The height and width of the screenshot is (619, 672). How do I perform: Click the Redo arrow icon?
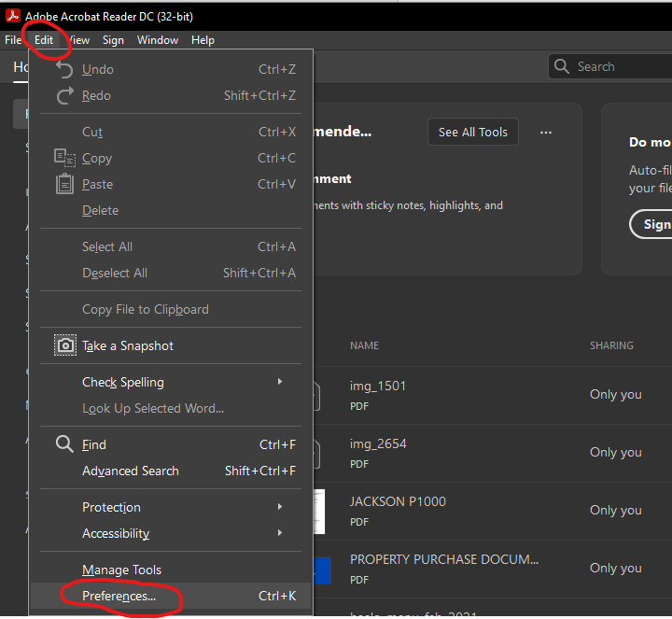tap(64, 95)
